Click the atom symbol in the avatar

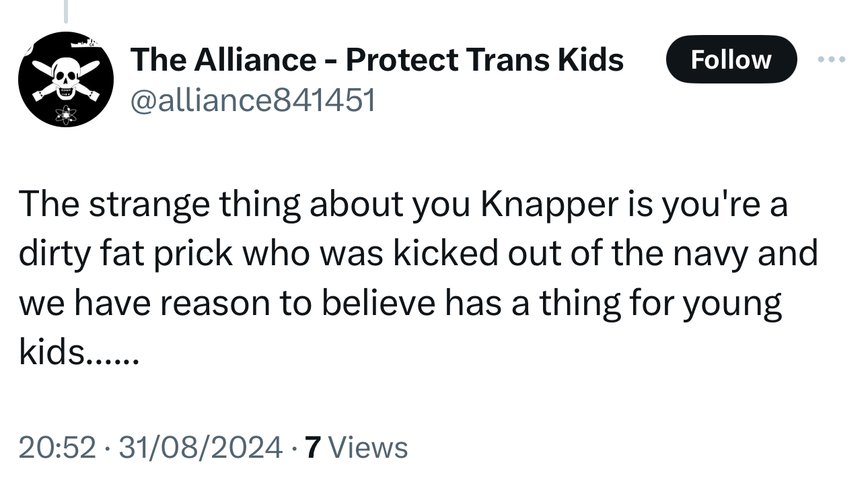click(65, 115)
